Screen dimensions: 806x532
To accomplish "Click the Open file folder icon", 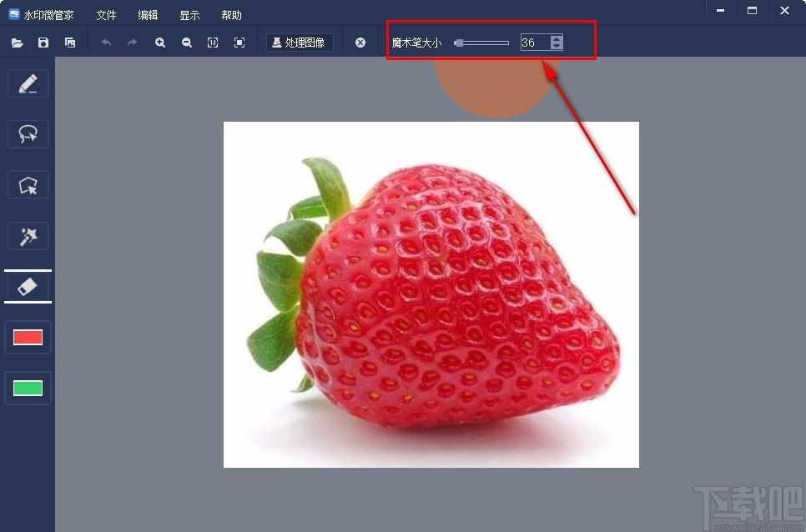I will pos(17,43).
